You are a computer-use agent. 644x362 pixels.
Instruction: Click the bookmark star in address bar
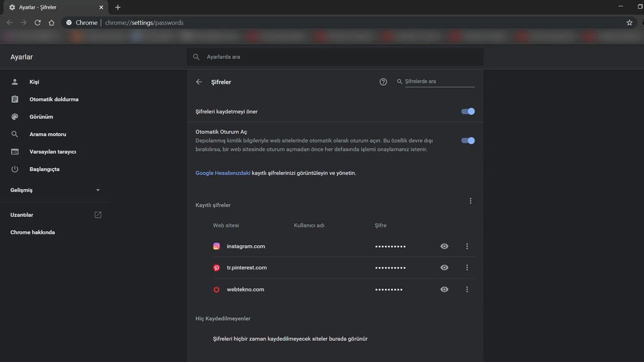[629, 23]
